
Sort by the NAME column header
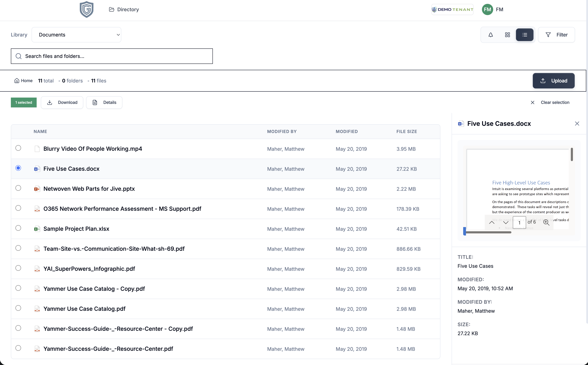[x=40, y=132]
